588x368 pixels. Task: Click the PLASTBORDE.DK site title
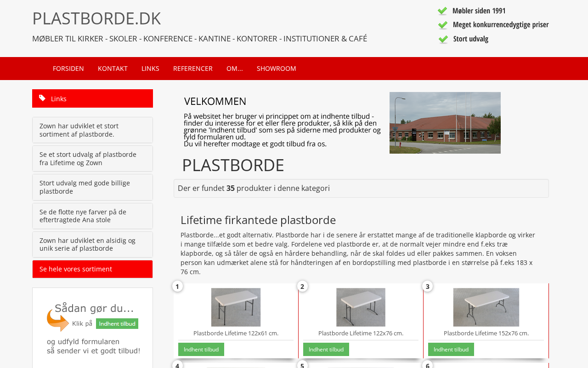point(96,18)
